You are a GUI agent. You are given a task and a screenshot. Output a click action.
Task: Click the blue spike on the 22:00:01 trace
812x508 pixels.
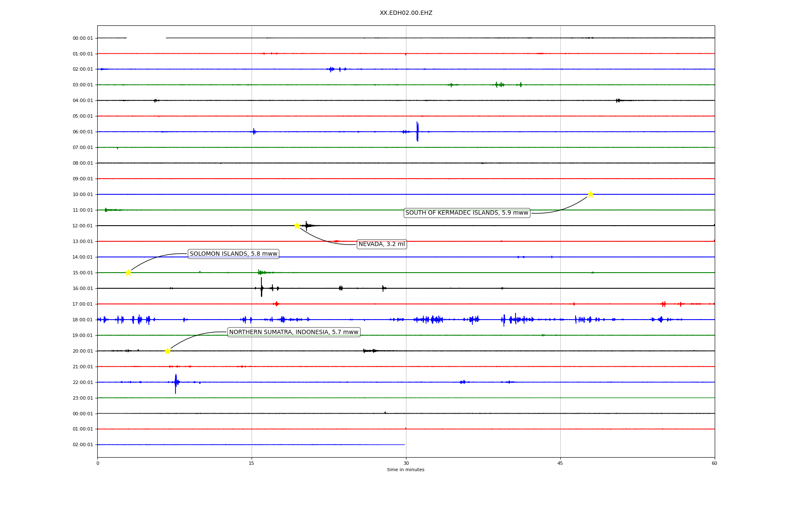click(x=176, y=383)
